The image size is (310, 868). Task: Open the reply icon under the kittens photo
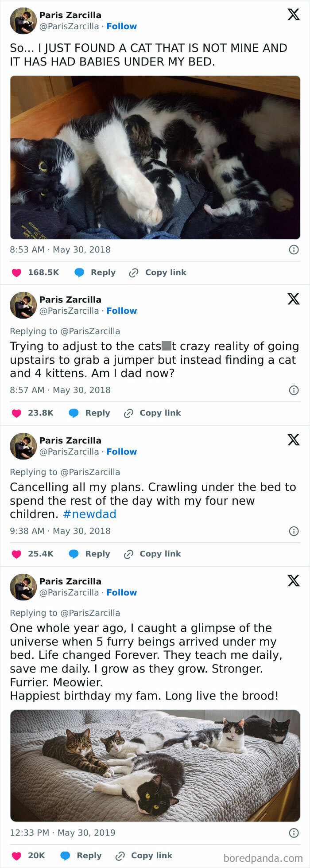point(80,272)
